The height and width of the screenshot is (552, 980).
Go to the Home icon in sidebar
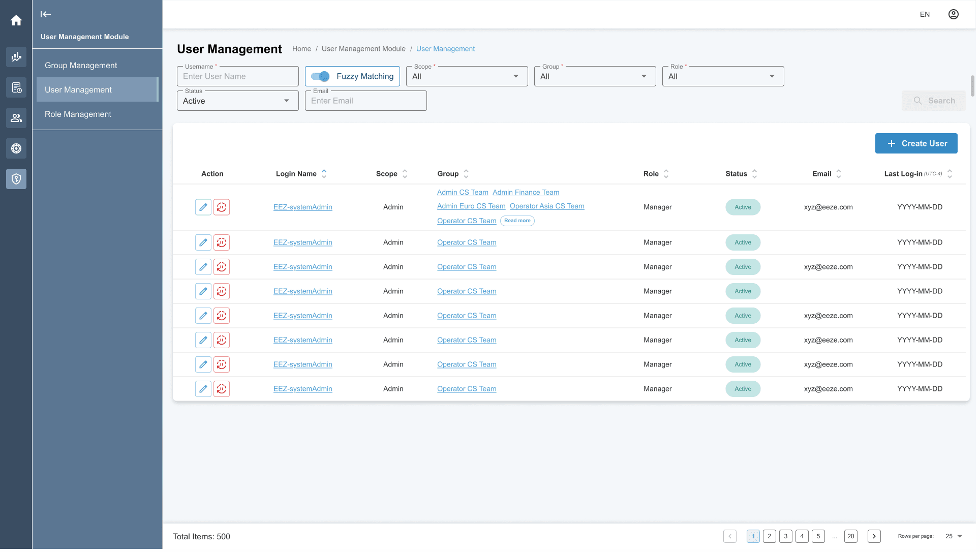[x=16, y=20]
